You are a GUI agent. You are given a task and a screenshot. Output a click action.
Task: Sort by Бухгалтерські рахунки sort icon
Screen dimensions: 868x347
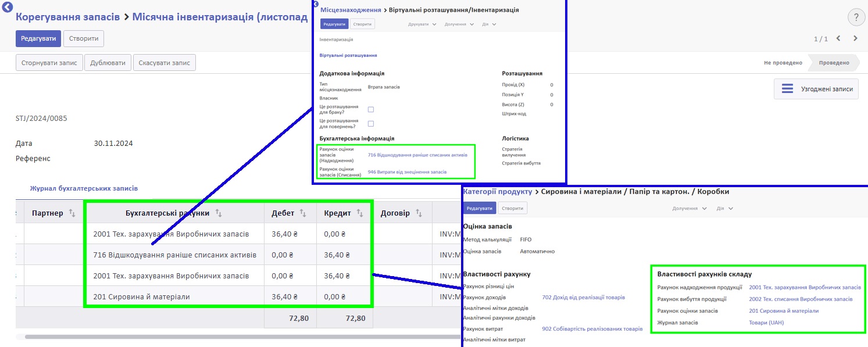coord(219,213)
